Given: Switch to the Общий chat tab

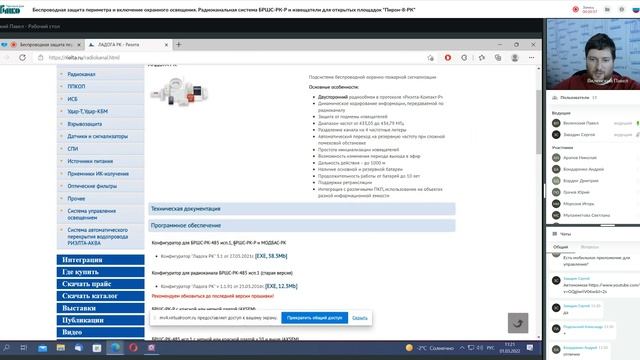Looking at the screenshot, I should (x=560, y=247).
